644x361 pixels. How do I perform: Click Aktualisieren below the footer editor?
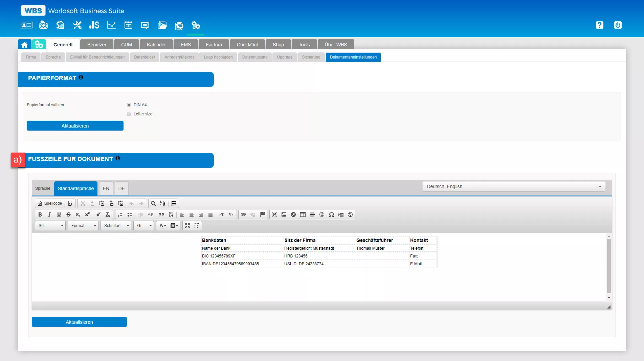79,322
